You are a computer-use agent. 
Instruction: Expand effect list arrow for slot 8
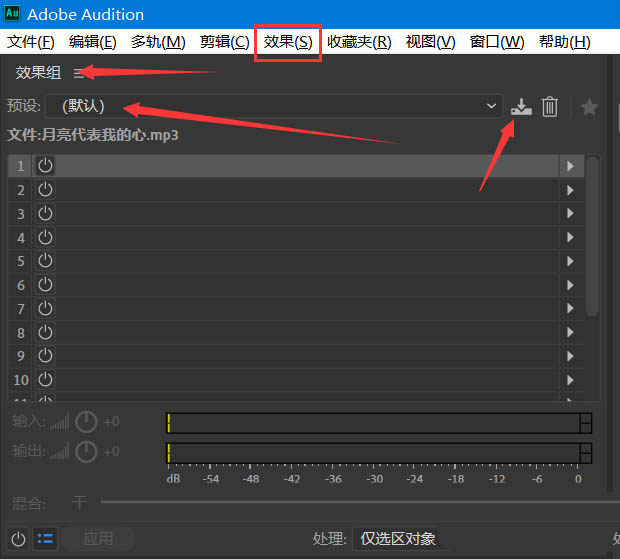[570, 332]
